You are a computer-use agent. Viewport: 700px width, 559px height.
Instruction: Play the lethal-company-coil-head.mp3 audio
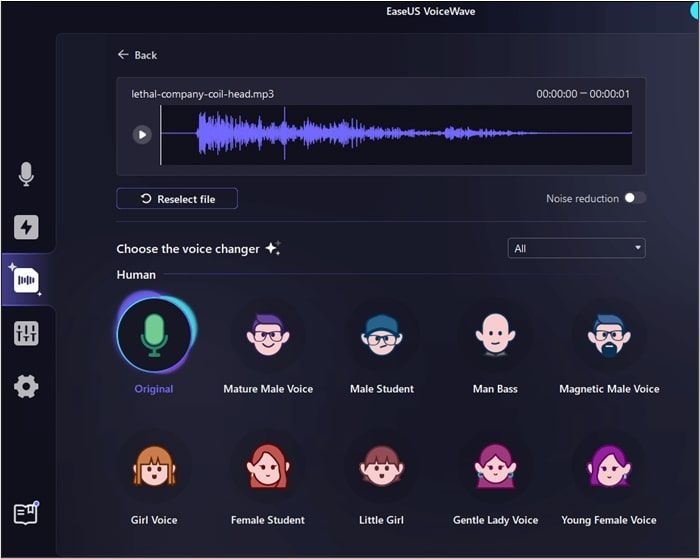[x=142, y=134]
